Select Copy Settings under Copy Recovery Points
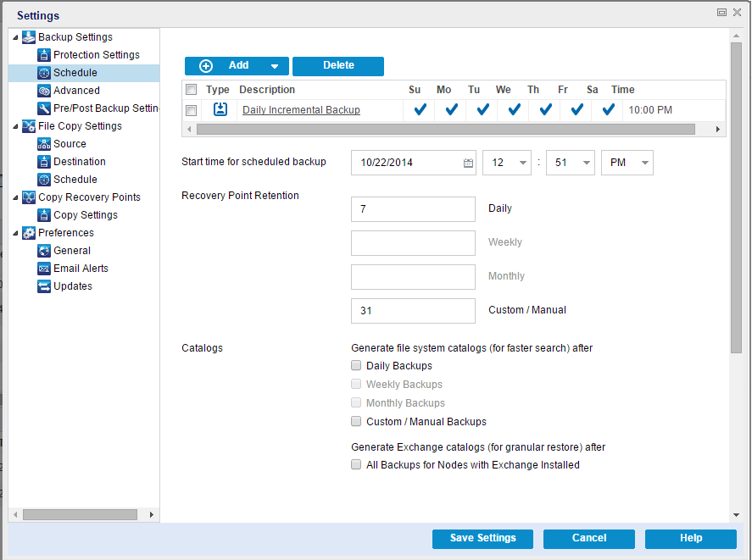 pyautogui.click(x=77, y=214)
